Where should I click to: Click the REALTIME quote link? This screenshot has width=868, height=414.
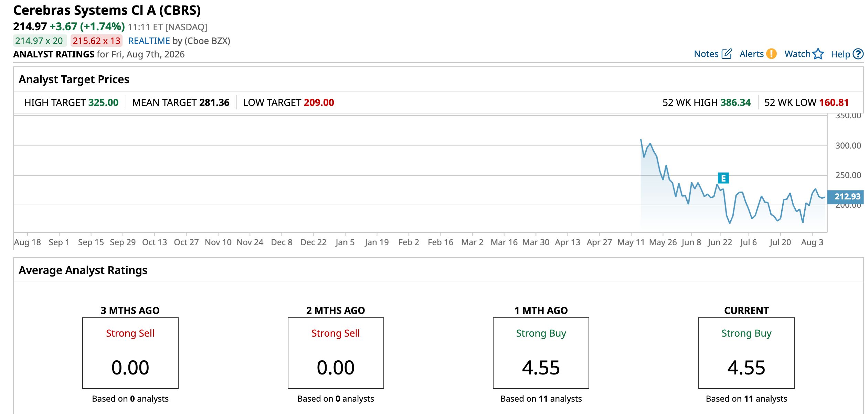[149, 41]
